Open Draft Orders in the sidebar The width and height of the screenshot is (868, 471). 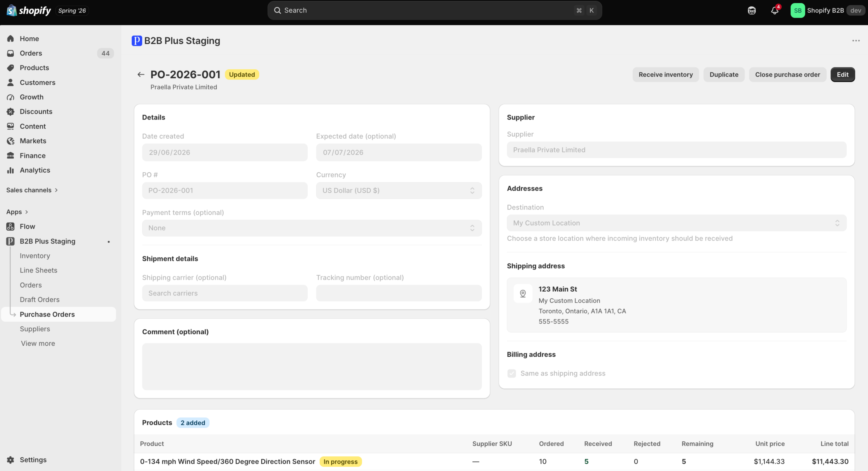click(x=39, y=300)
